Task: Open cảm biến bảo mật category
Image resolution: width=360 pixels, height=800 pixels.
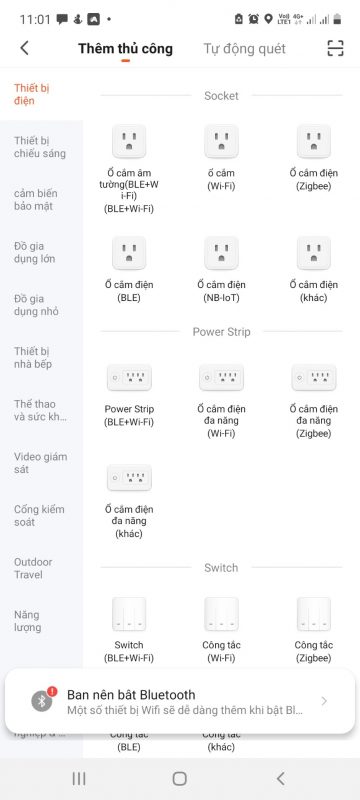Action: pyautogui.click(x=36, y=199)
